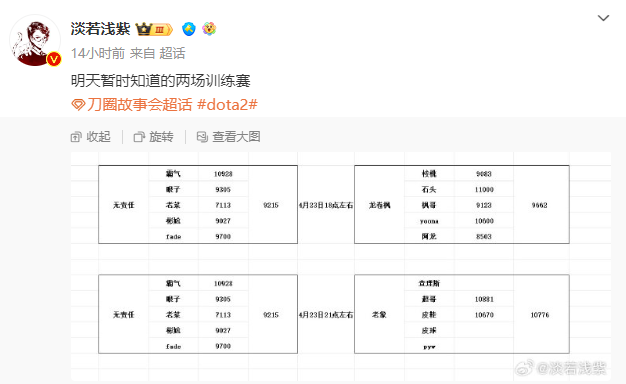Expand the post options chevron menu
This screenshot has height=384, width=626.
603,18
